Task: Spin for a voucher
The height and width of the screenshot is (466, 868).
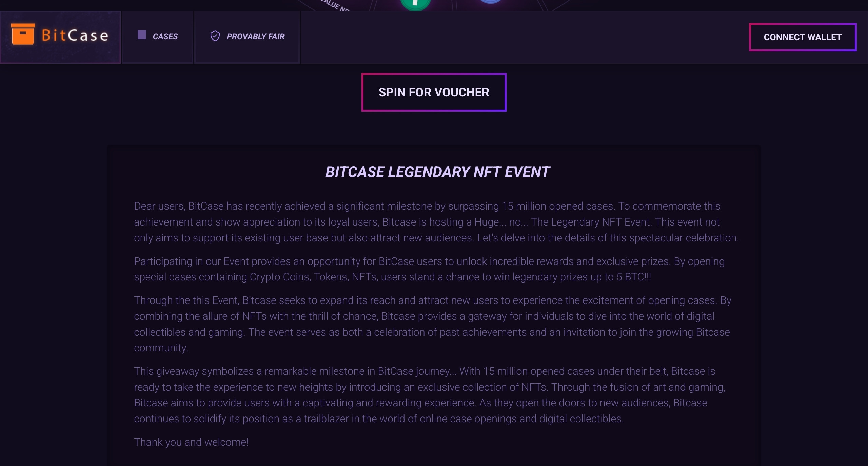Action: 434,92
